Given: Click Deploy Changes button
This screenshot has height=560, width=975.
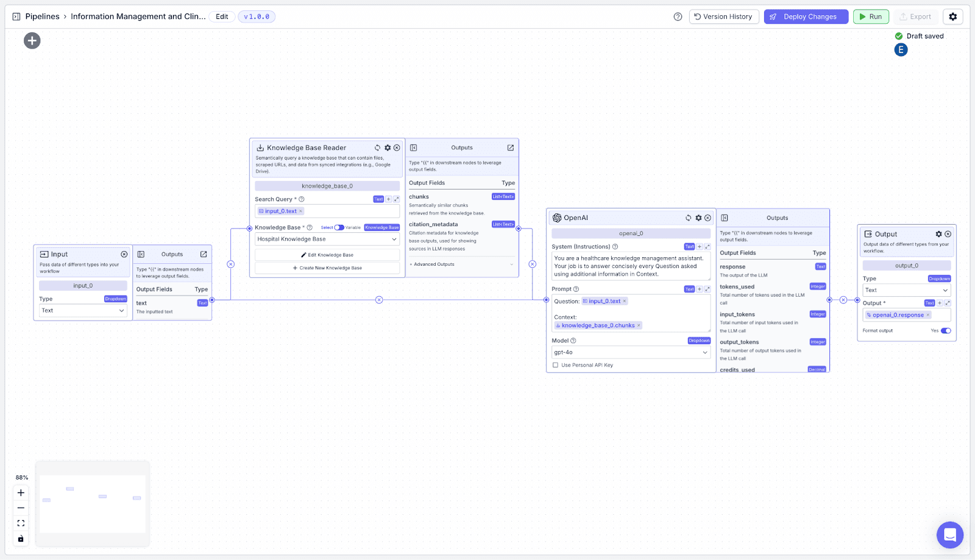Looking at the screenshot, I should 806,16.
